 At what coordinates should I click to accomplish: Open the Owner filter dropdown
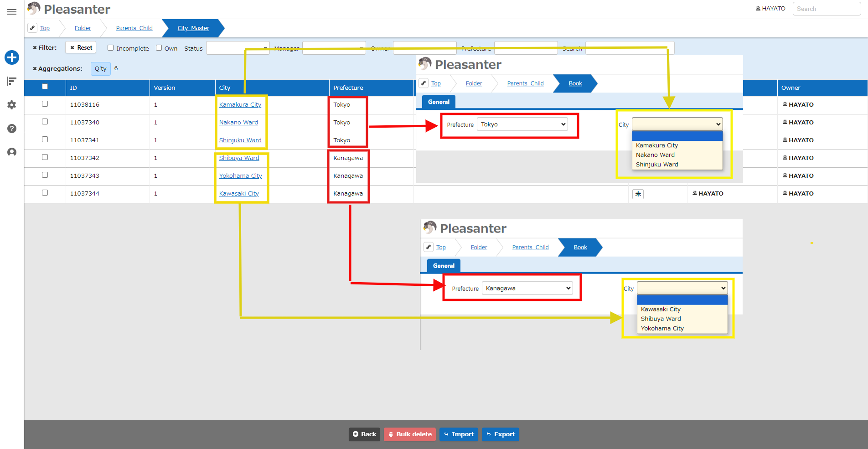pos(424,48)
